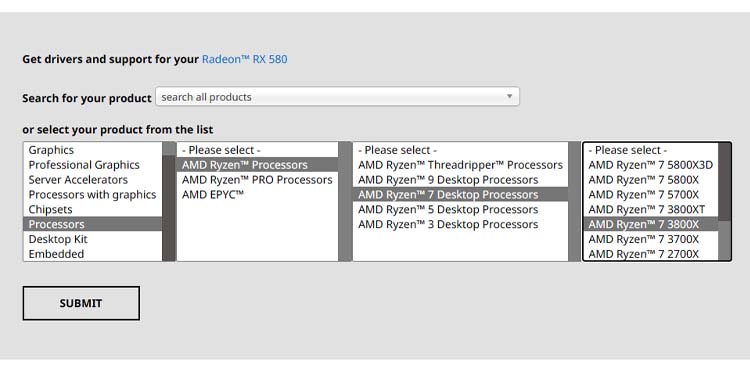
Task: Select AMD Ryzen™ 3 Desktop Processors
Action: pyautogui.click(x=461, y=224)
